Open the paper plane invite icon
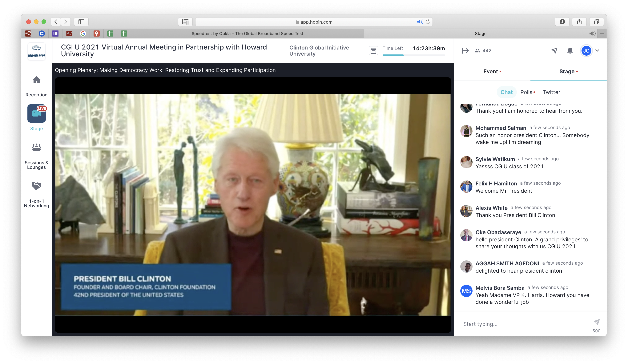This screenshot has width=628, height=364. [x=554, y=50]
